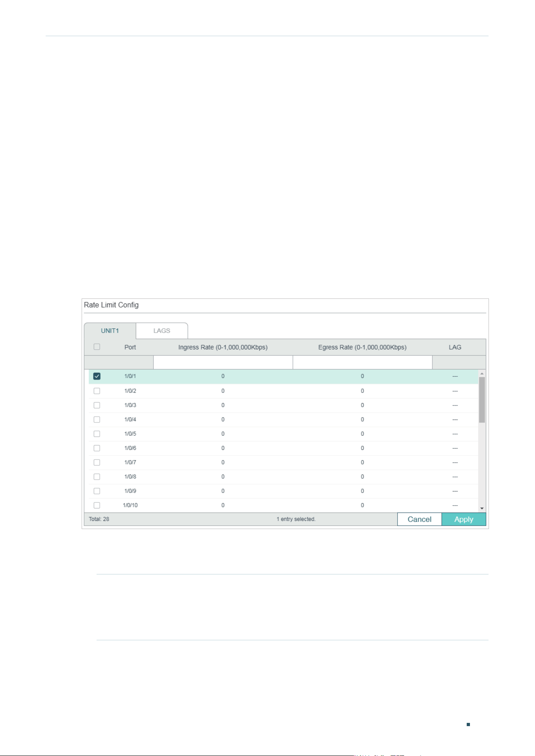The height and width of the screenshot is (756, 535).
Task: Click the Port column header
Action: [x=130, y=347]
